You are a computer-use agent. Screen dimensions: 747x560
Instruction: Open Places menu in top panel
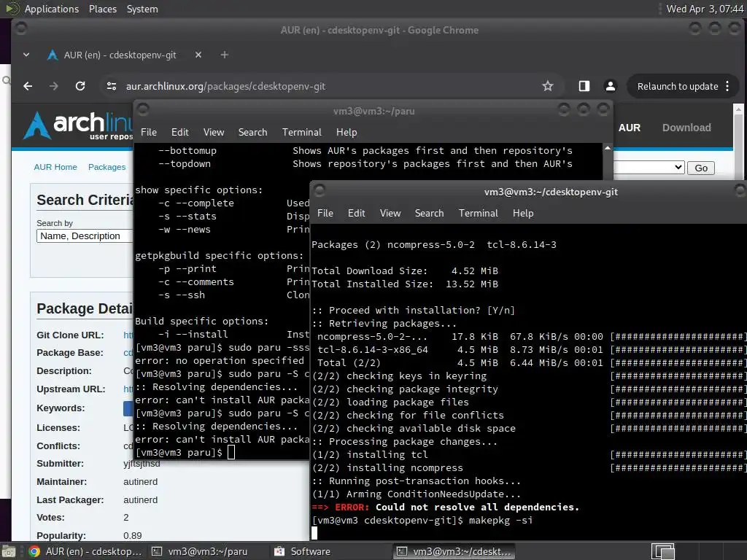102,9
